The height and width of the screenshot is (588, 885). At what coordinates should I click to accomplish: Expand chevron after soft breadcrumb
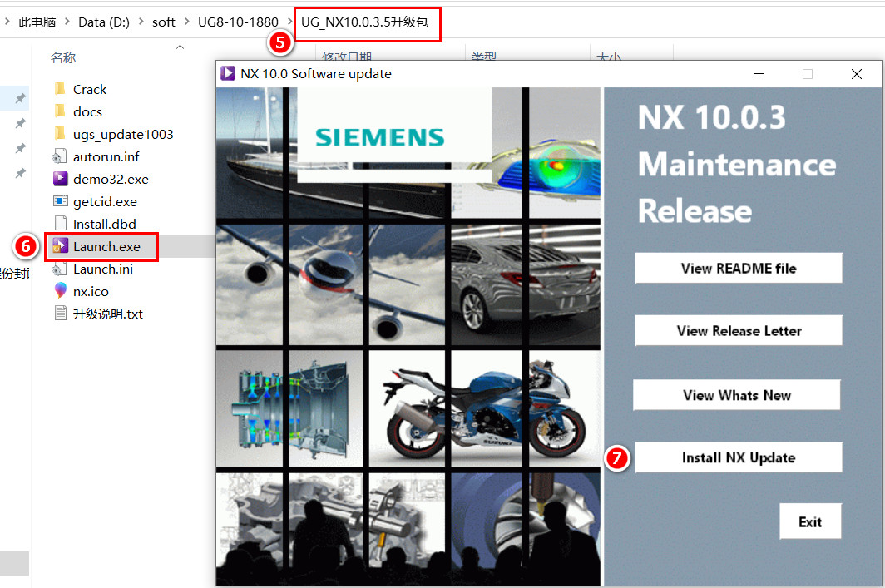click(187, 22)
